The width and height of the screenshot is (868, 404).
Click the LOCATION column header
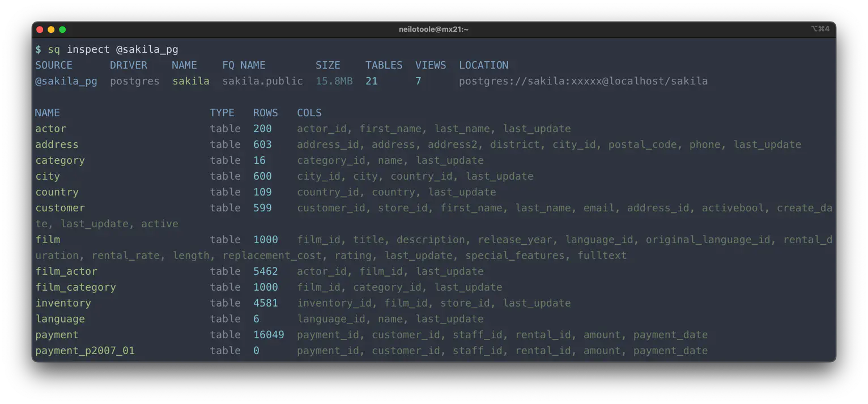click(x=484, y=65)
